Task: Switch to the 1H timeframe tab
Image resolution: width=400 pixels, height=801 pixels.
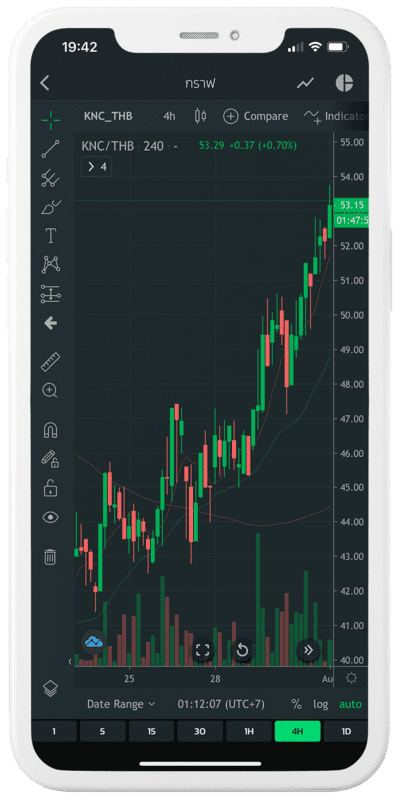Action: click(x=249, y=731)
